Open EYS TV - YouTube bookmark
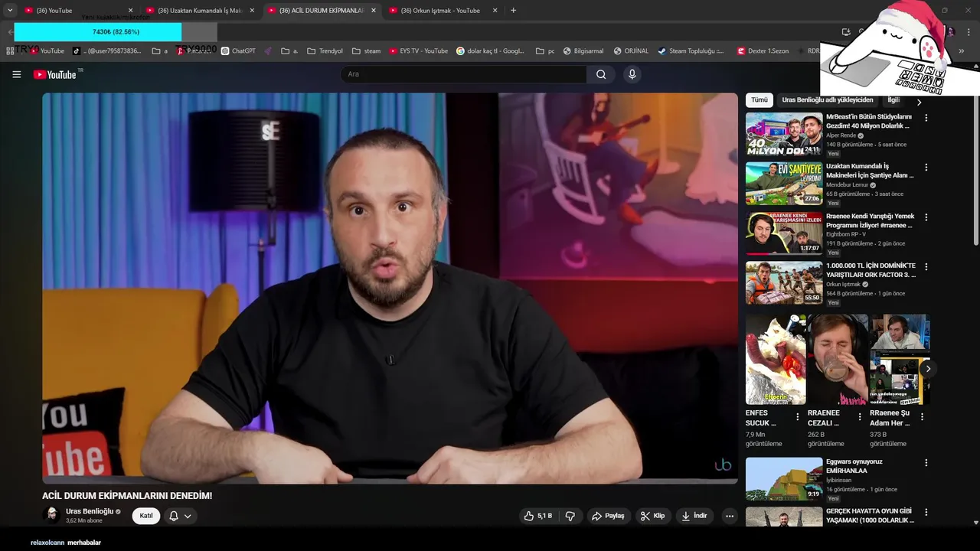 [x=418, y=51]
